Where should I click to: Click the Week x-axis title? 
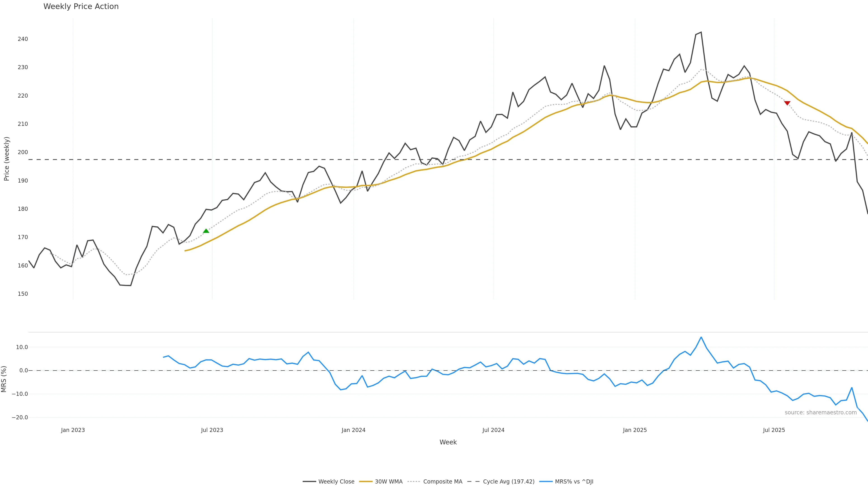point(448,442)
